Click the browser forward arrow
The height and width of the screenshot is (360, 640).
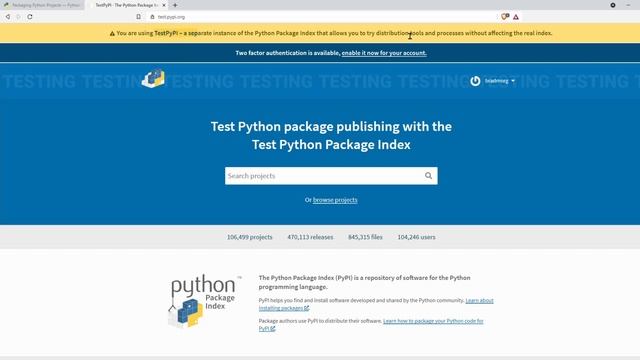click(x=18, y=17)
